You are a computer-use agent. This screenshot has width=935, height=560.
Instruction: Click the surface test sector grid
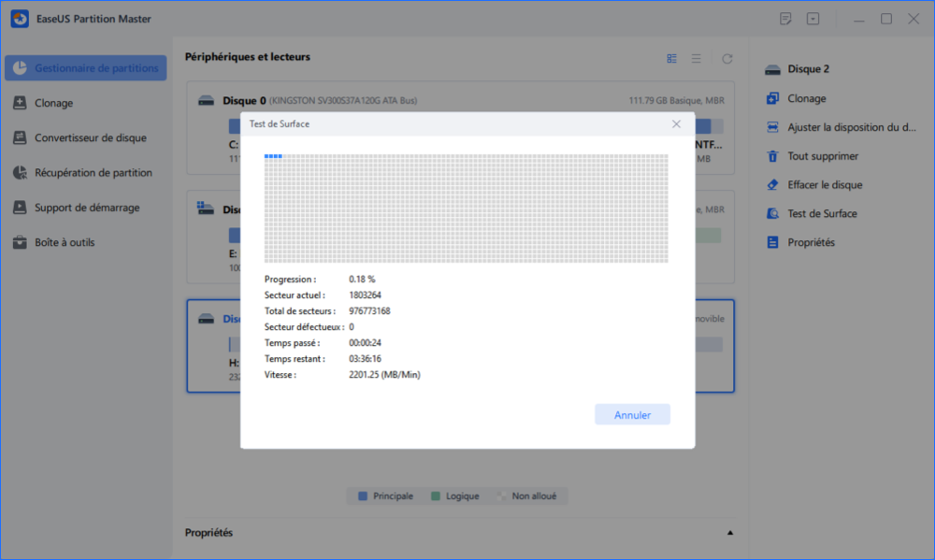466,208
